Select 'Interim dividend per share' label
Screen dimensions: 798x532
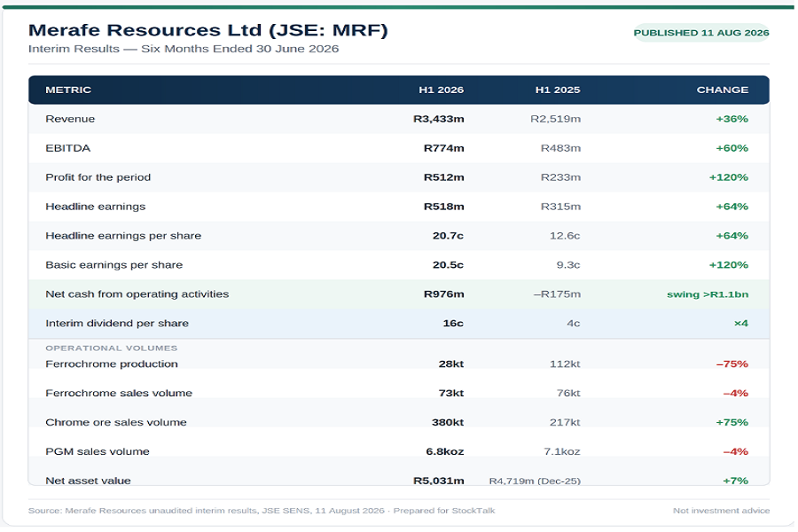click(x=117, y=324)
